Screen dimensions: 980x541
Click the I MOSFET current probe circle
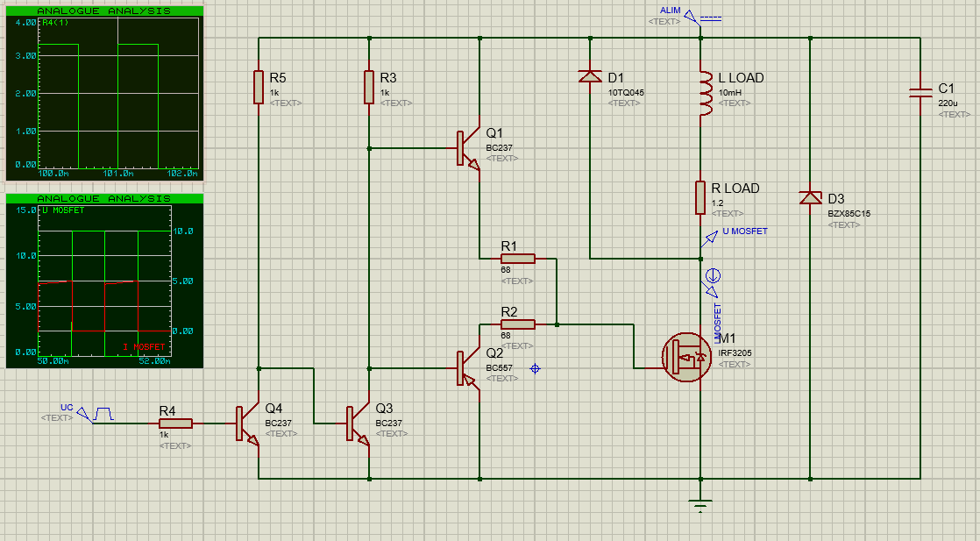point(712,274)
